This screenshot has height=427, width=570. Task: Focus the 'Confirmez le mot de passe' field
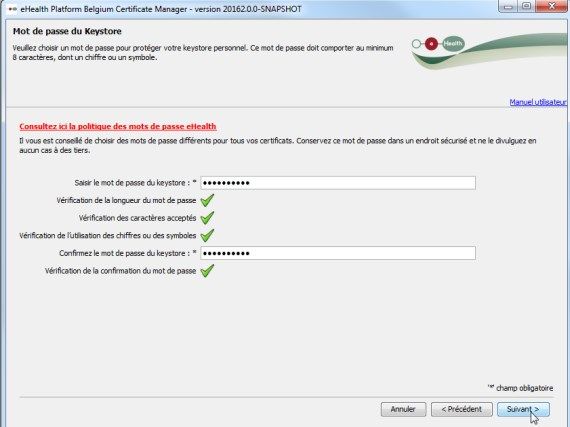click(x=338, y=253)
